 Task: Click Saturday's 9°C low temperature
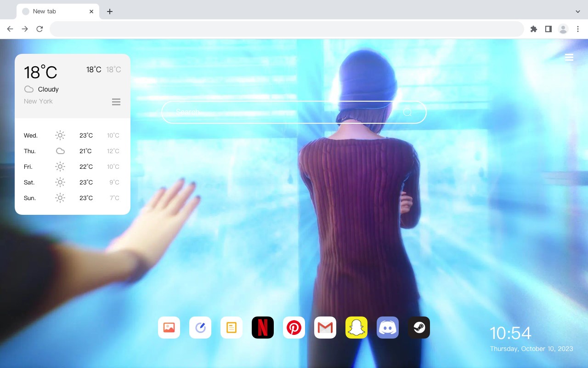tap(114, 182)
